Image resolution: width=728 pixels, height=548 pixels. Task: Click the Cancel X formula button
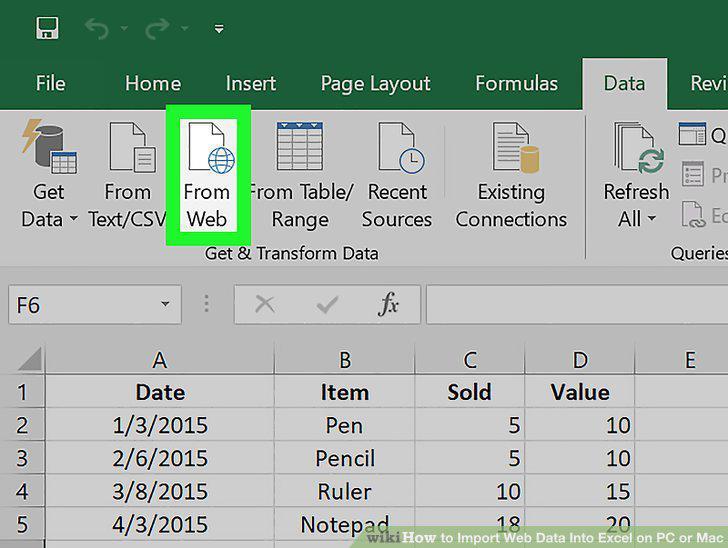point(265,305)
